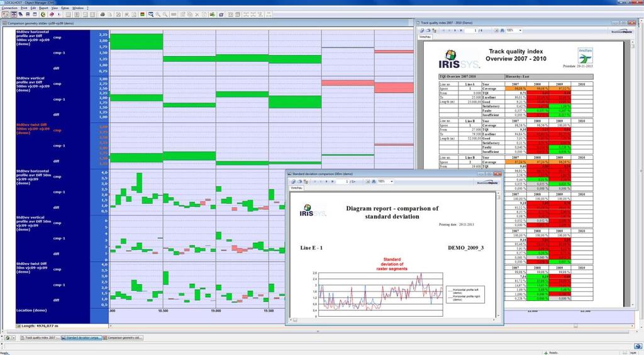This screenshot has width=644, height=355.
Task: Open the Connection menu
Action: (9, 8)
